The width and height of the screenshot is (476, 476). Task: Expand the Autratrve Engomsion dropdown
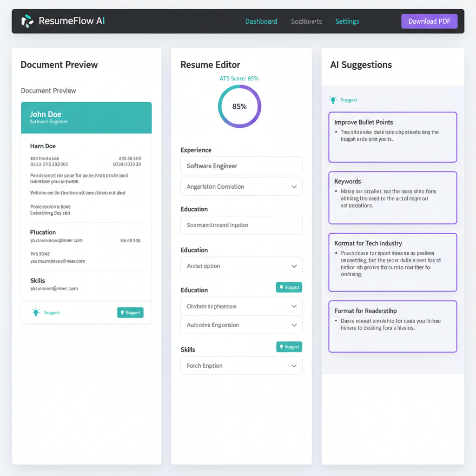tap(241, 325)
